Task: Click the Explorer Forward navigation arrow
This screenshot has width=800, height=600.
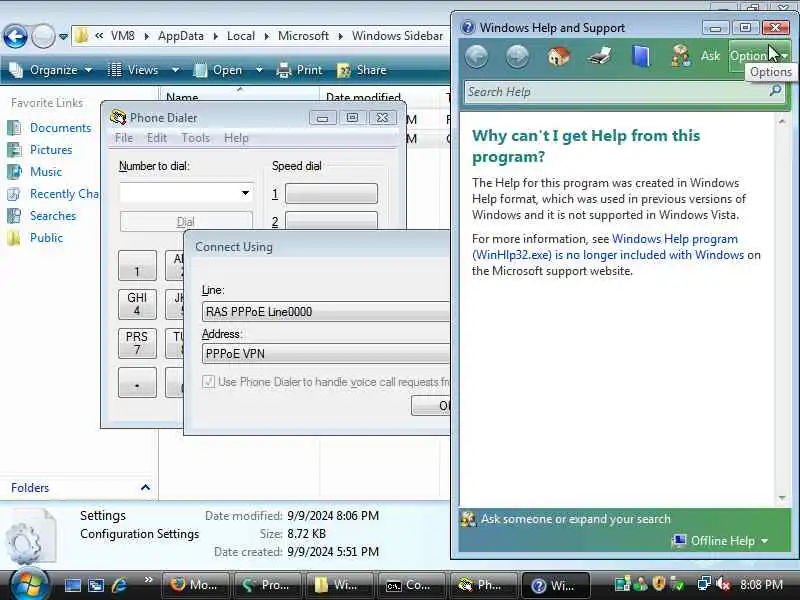Action: coord(43,37)
